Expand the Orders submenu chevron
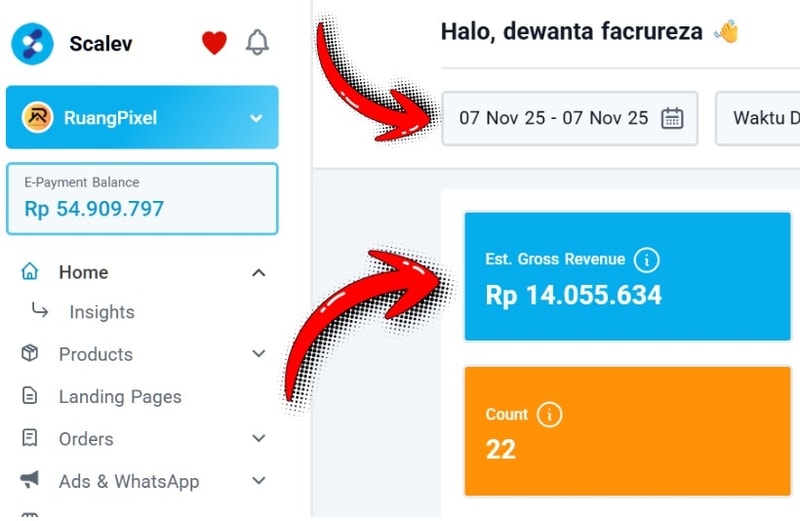 pyautogui.click(x=258, y=439)
